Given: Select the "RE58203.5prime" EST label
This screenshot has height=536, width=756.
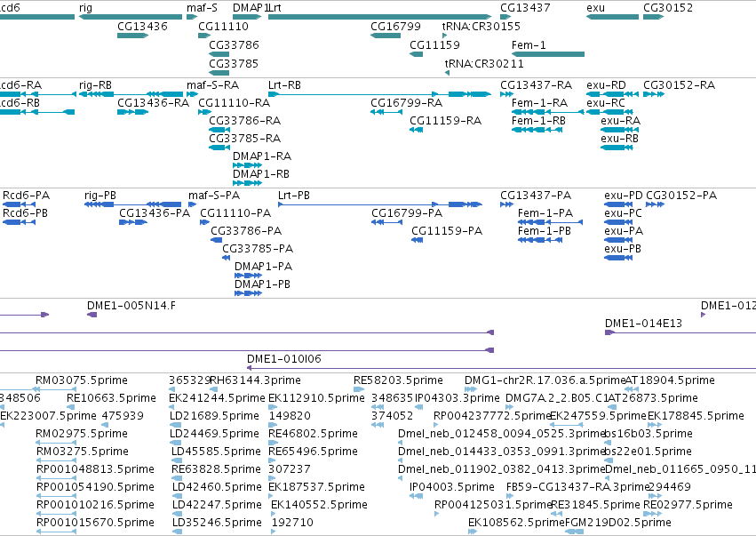Looking at the screenshot, I should tap(398, 380).
